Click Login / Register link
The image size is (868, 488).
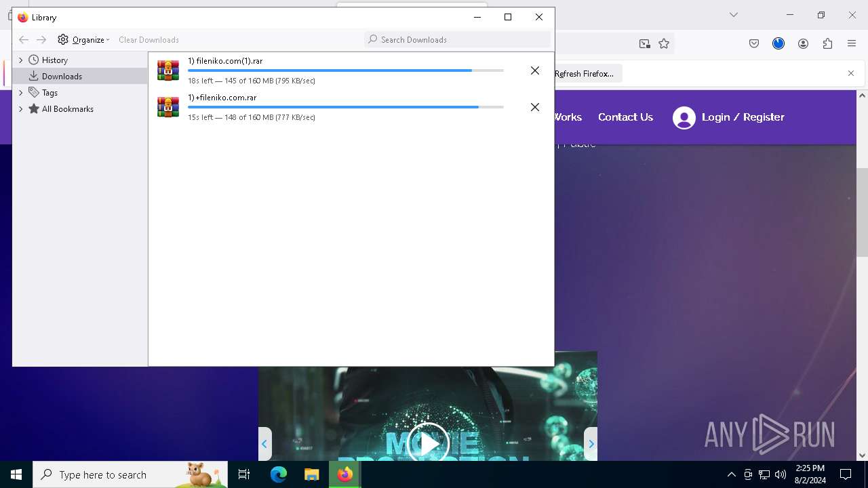tap(743, 117)
